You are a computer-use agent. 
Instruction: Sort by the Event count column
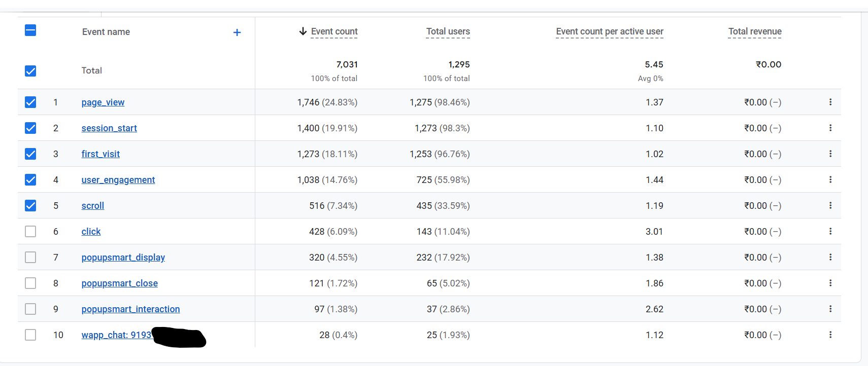[334, 31]
